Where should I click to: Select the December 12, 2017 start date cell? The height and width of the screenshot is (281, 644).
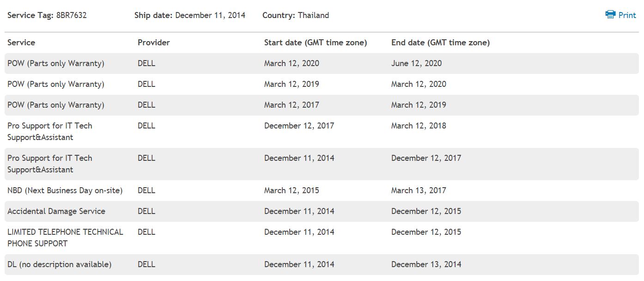tap(299, 126)
